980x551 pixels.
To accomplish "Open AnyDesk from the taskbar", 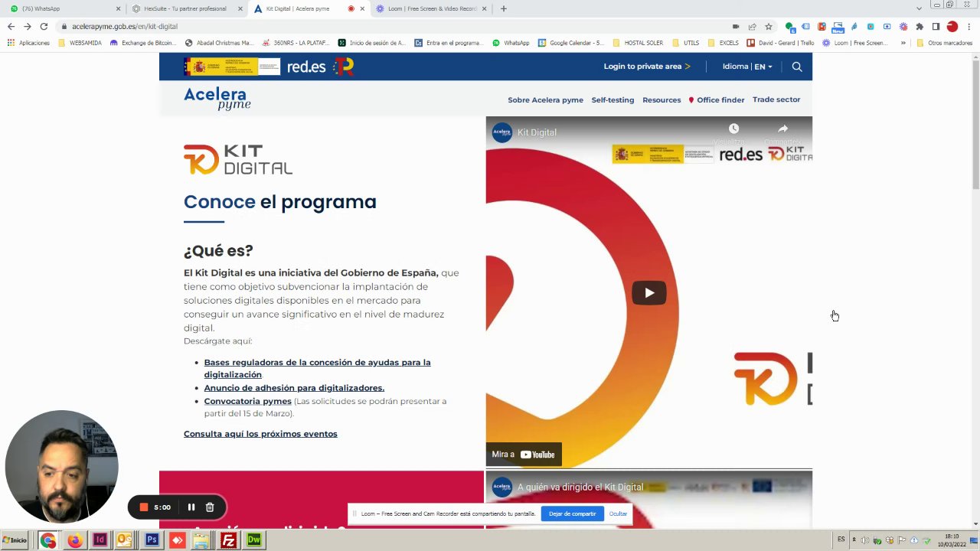I will click(x=178, y=540).
